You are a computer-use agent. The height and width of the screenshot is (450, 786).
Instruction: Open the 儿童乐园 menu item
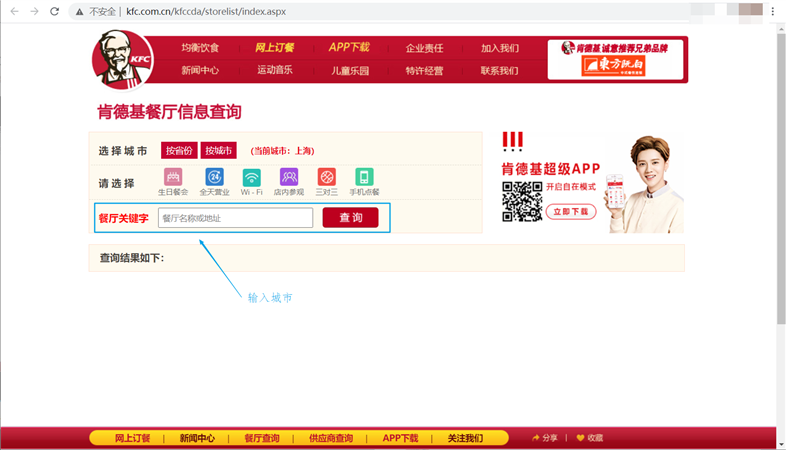(x=350, y=71)
